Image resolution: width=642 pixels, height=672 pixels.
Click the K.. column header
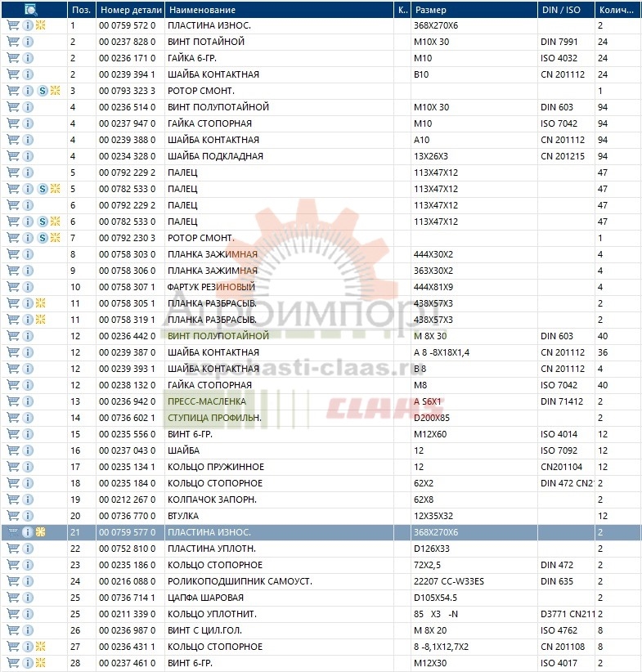pos(402,10)
